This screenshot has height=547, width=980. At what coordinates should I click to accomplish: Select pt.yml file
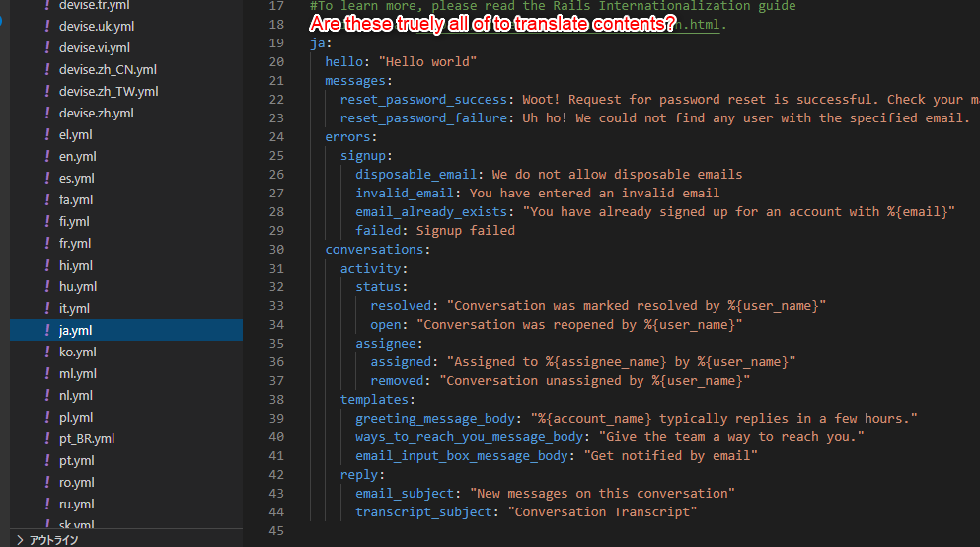pyautogui.click(x=77, y=461)
